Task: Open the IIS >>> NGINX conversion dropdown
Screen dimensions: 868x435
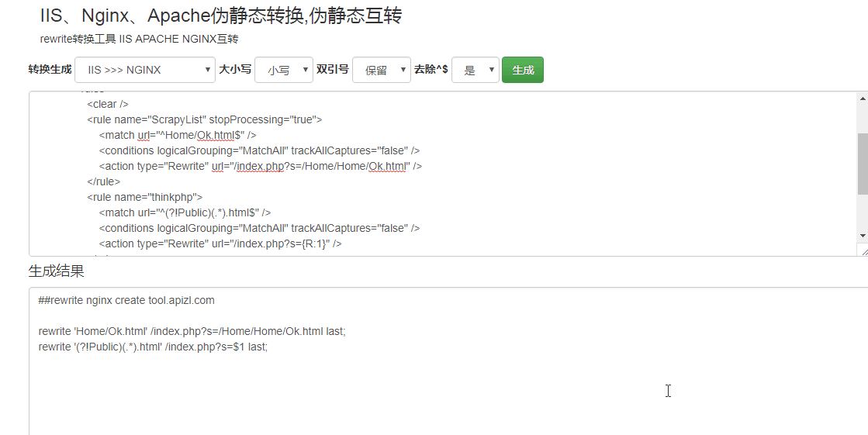Action: 144,70
